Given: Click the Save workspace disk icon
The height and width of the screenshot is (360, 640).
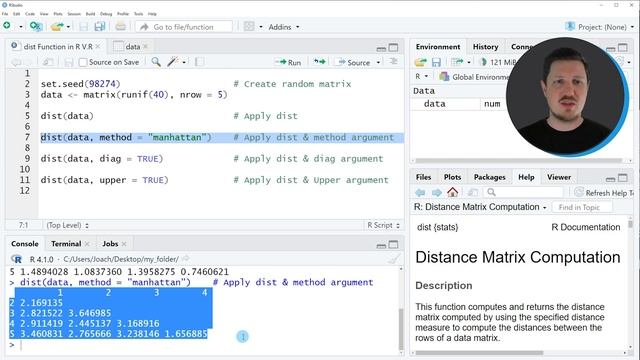Looking at the screenshot, I should [436, 62].
